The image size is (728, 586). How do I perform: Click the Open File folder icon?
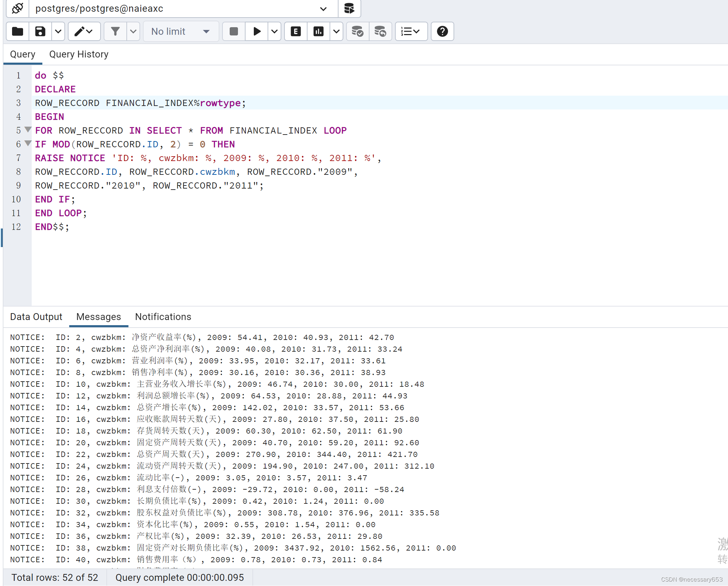click(x=18, y=31)
